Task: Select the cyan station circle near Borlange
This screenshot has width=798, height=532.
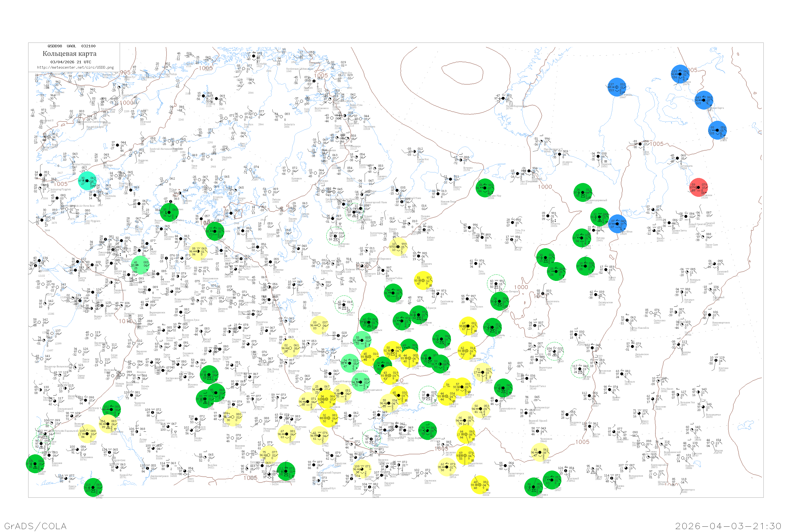Action: (x=87, y=181)
